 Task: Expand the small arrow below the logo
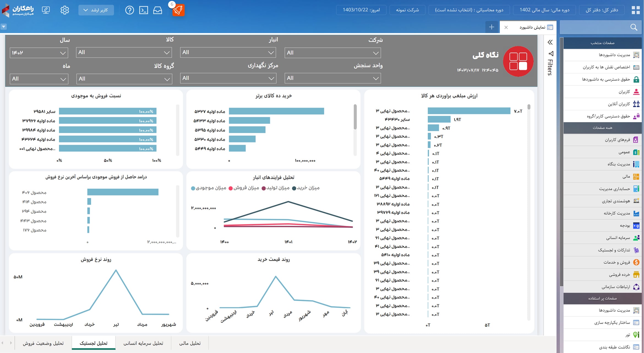(4, 27)
